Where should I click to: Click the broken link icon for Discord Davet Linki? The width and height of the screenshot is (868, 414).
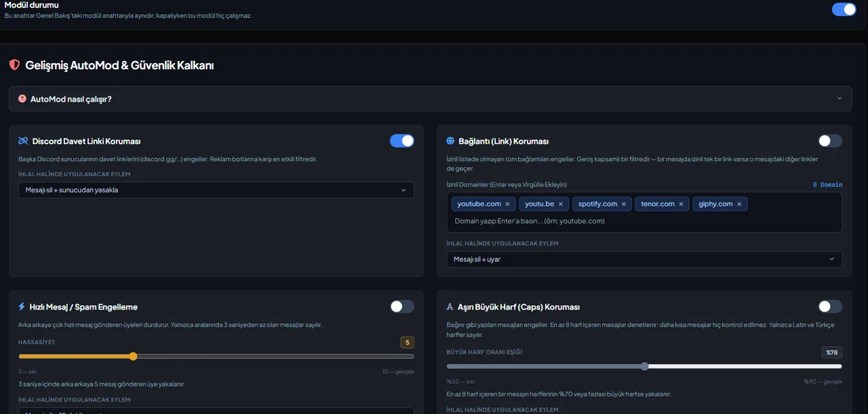23,141
